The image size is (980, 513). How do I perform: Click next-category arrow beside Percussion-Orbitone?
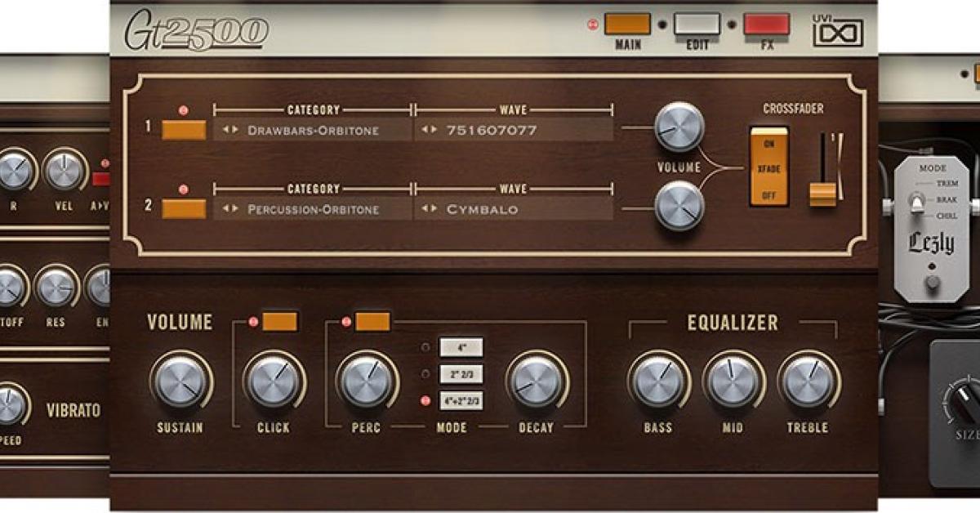(x=237, y=209)
